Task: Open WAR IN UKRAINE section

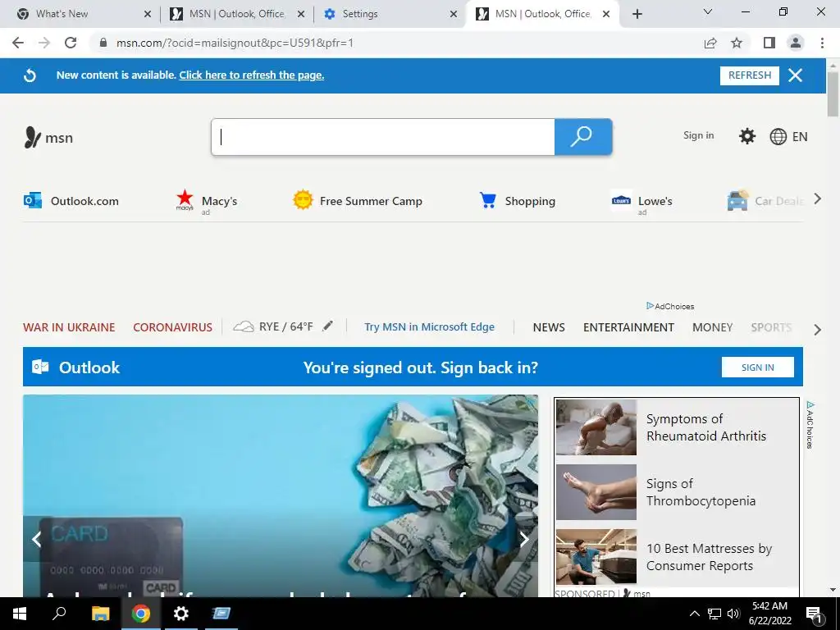Action: [69, 327]
